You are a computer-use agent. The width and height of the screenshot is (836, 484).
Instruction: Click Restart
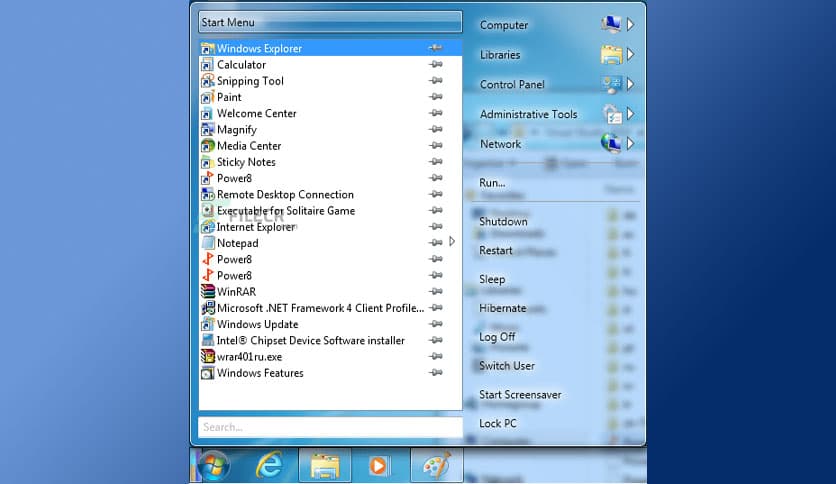click(x=495, y=251)
